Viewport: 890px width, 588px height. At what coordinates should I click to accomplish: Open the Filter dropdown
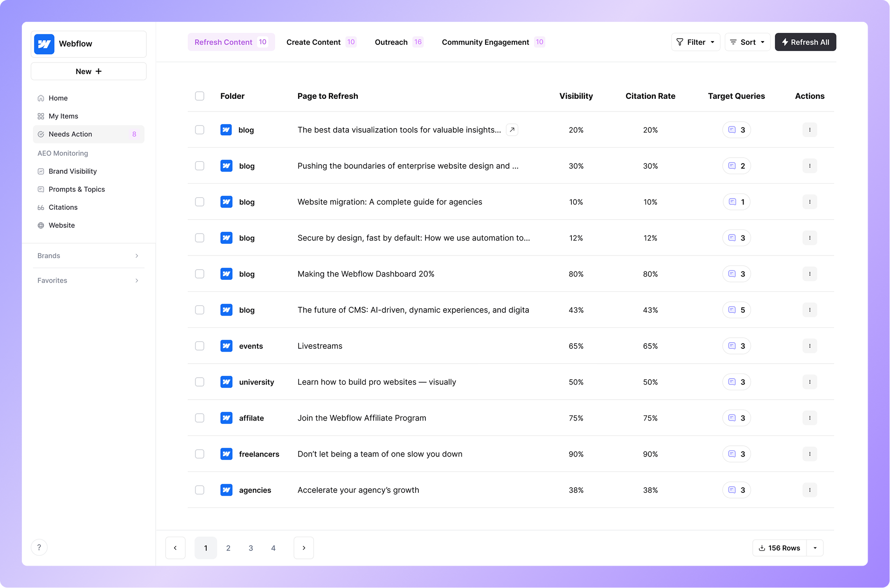click(x=695, y=42)
